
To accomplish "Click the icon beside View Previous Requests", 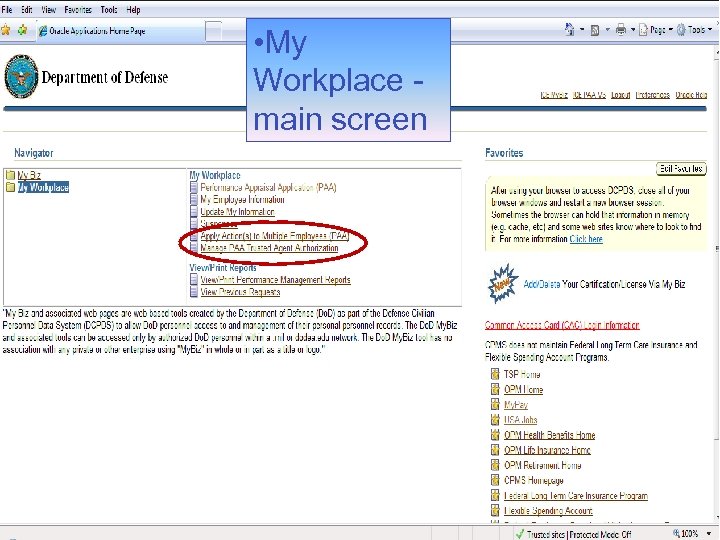I will [x=194, y=292].
